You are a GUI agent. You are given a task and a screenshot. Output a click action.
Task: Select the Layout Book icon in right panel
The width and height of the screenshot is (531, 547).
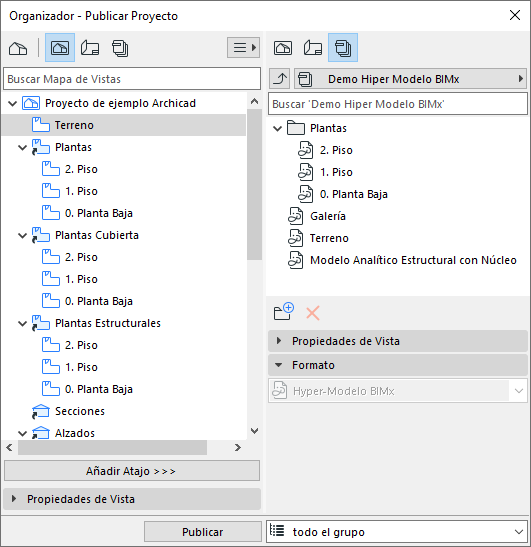coord(313,48)
